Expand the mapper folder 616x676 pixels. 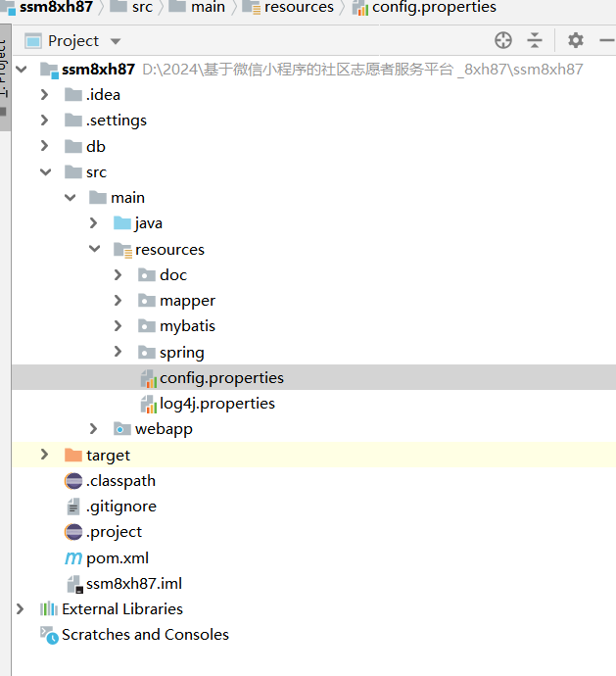coord(118,301)
